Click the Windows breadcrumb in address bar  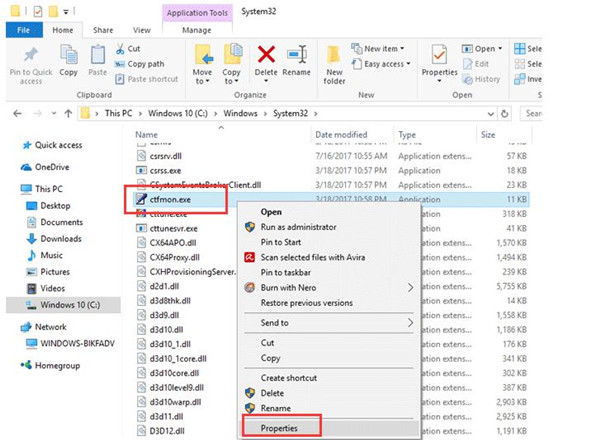coord(240,113)
